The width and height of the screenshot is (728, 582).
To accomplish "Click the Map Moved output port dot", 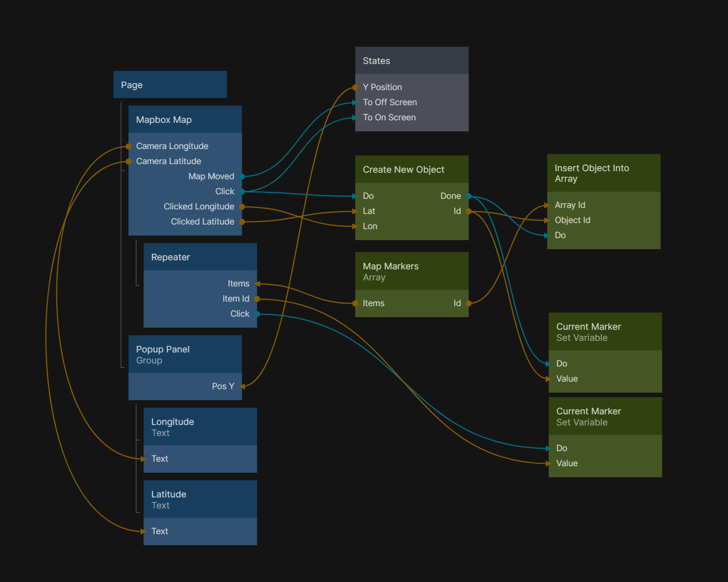I will [x=242, y=177].
